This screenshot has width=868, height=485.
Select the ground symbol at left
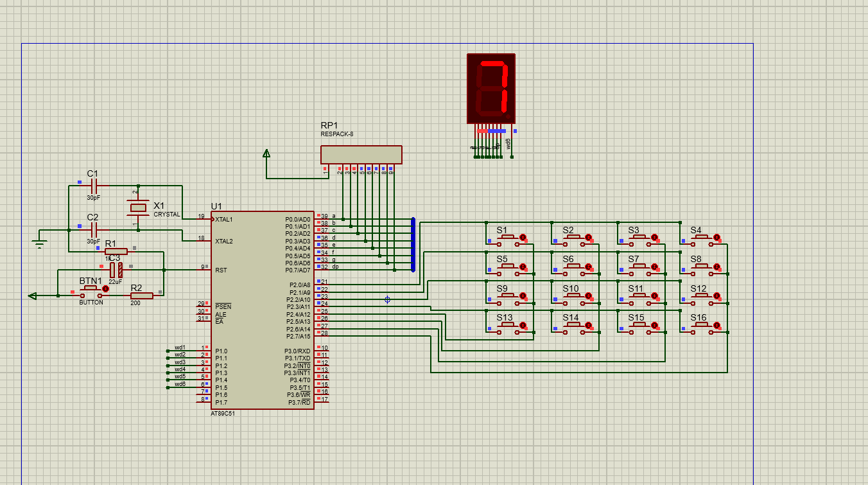pyautogui.click(x=40, y=242)
